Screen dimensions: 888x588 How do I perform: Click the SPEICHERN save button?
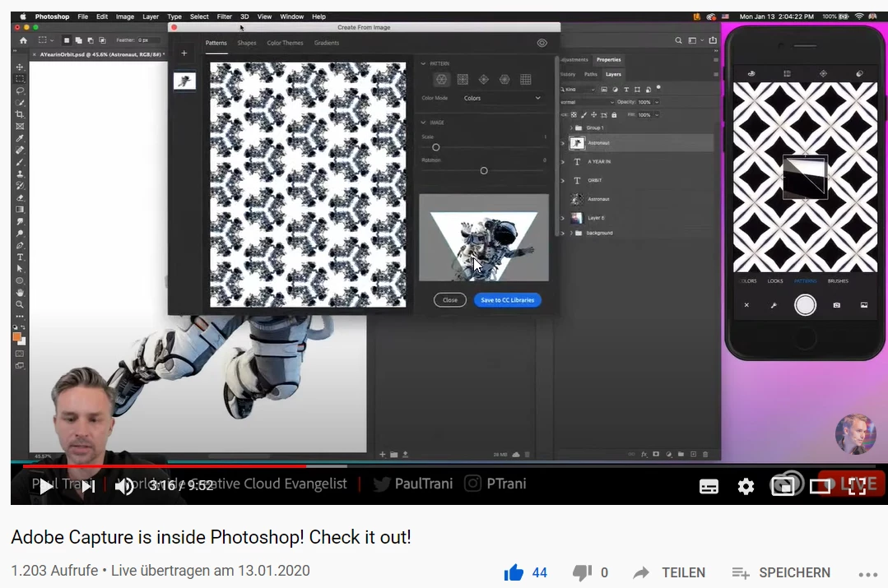782,572
